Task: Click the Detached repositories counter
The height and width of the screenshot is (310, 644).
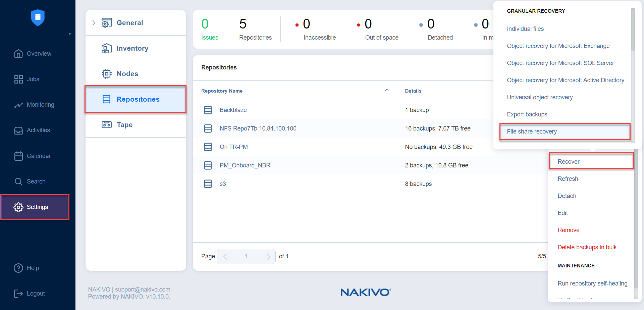Action: [436, 30]
